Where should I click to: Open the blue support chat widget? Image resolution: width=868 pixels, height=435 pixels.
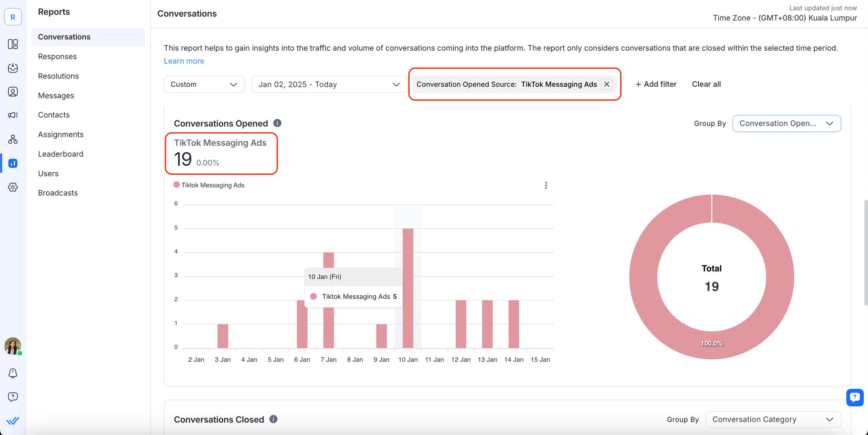pyautogui.click(x=855, y=397)
